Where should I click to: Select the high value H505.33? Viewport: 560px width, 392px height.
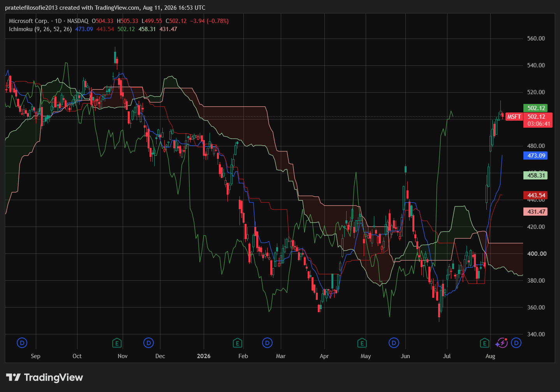(127, 21)
